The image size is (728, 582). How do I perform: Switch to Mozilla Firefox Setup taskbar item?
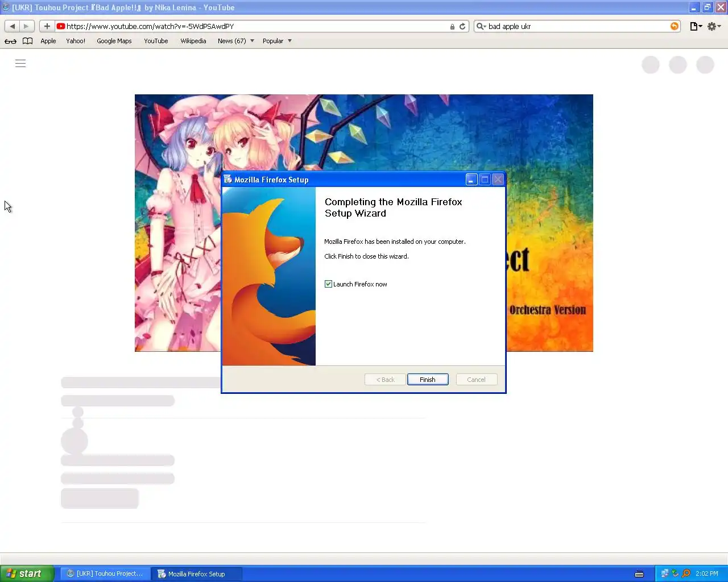(197, 573)
